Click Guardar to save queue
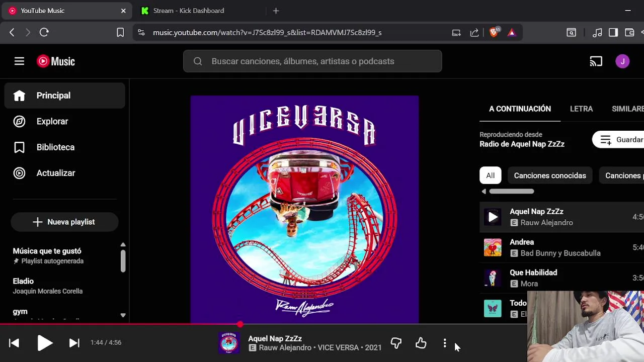The image size is (644, 362). coord(618,140)
